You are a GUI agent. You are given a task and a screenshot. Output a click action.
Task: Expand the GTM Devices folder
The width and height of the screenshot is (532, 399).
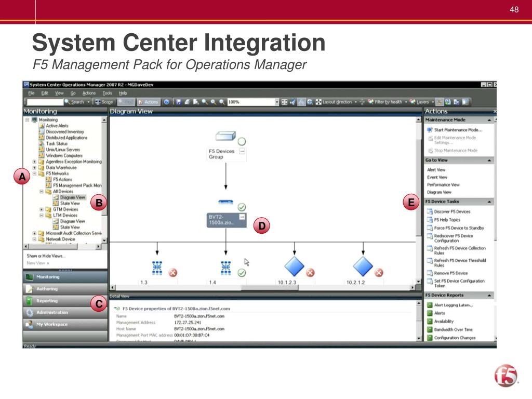pos(42,209)
